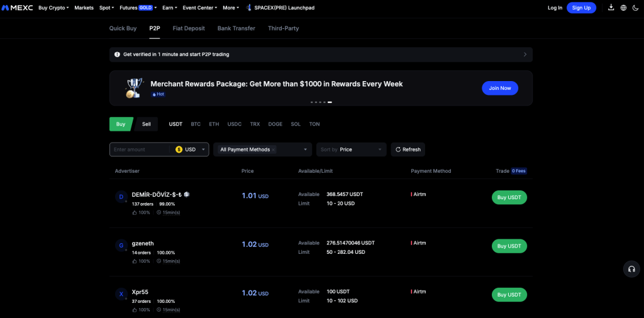Click the Log In link
Image resolution: width=644 pixels, height=318 pixels.
[555, 8]
